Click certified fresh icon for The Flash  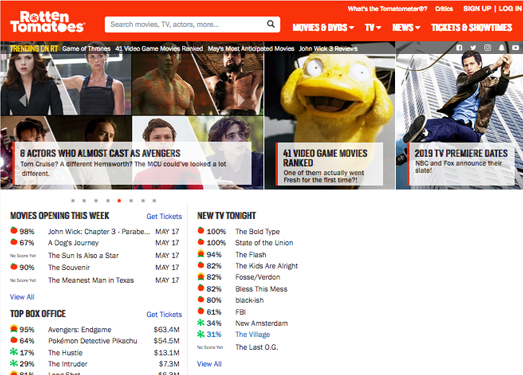[x=201, y=254]
